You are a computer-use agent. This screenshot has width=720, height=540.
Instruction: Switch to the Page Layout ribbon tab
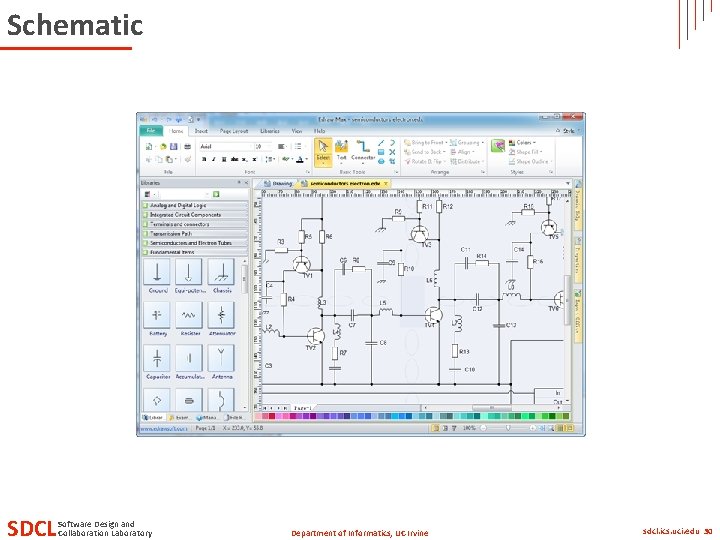[234, 131]
